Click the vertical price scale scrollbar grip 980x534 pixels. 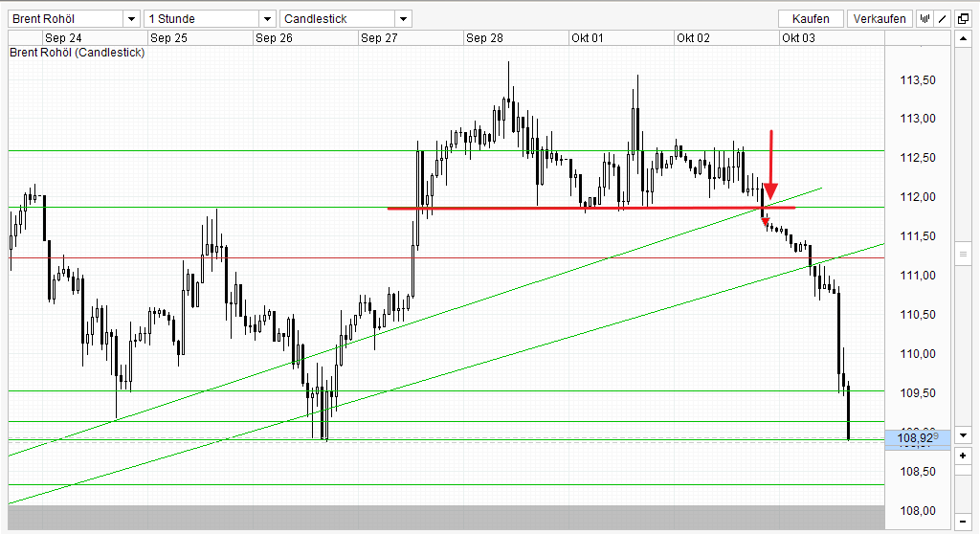pyautogui.click(x=963, y=254)
